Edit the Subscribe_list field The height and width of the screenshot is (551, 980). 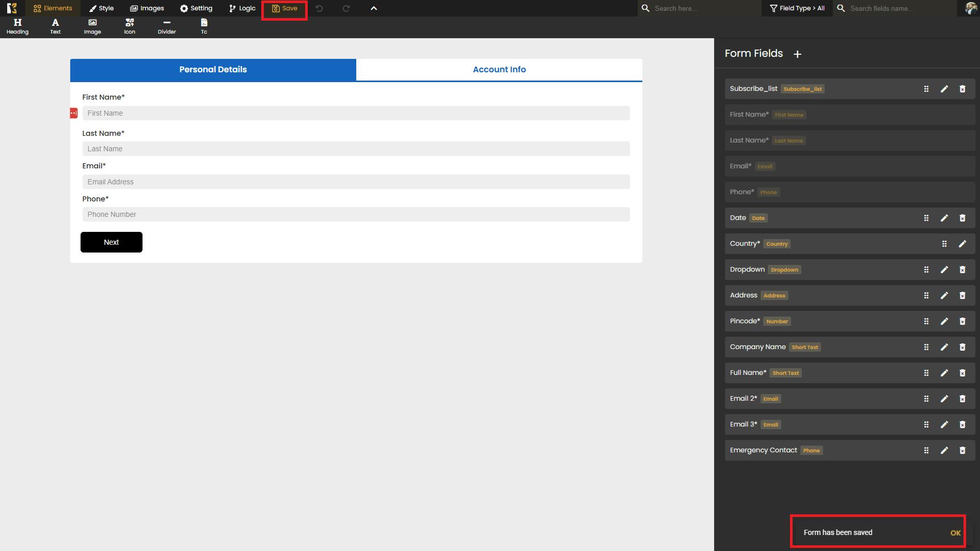(944, 89)
